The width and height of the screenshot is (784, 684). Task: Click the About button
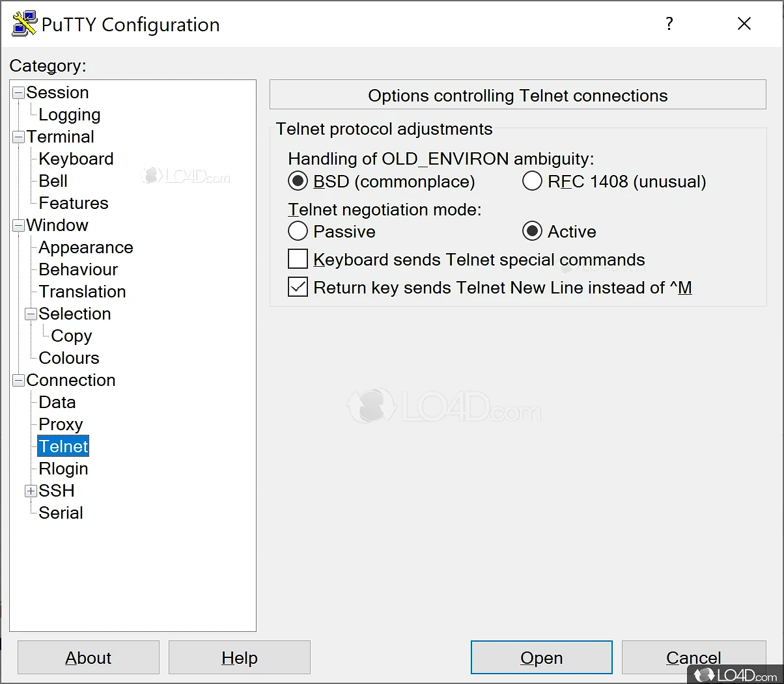[89, 657]
